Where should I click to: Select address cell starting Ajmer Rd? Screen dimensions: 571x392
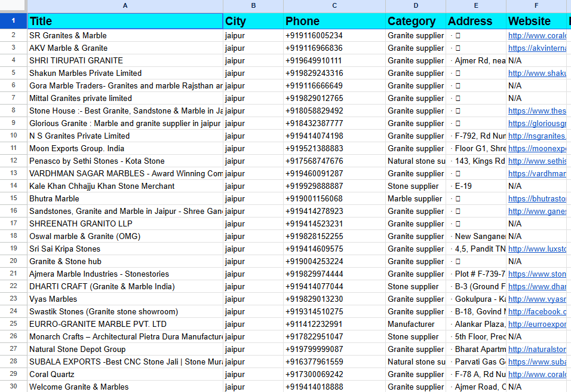pos(476,60)
